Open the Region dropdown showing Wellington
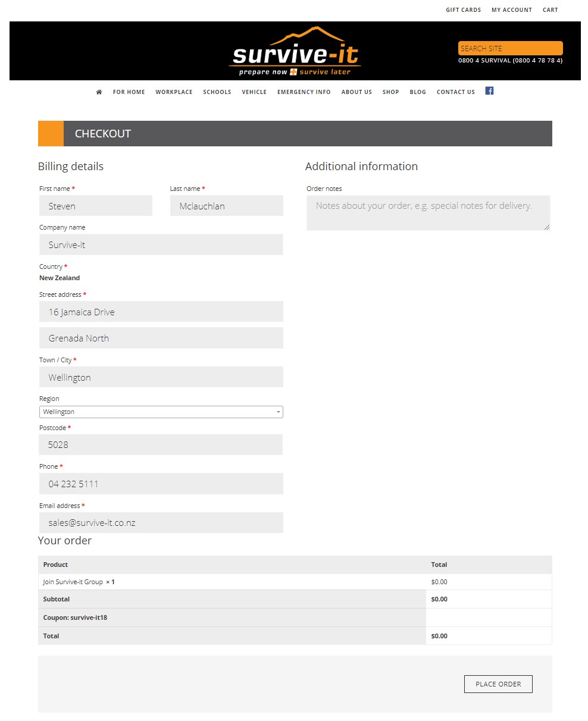This screenshot has height=721, width=588. (x=161, y=412)
